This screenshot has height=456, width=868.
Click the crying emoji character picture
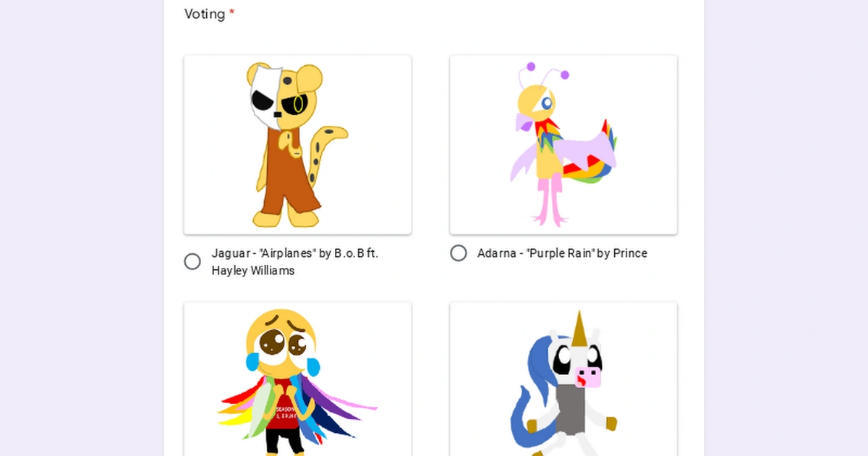[x=297, y=379]
